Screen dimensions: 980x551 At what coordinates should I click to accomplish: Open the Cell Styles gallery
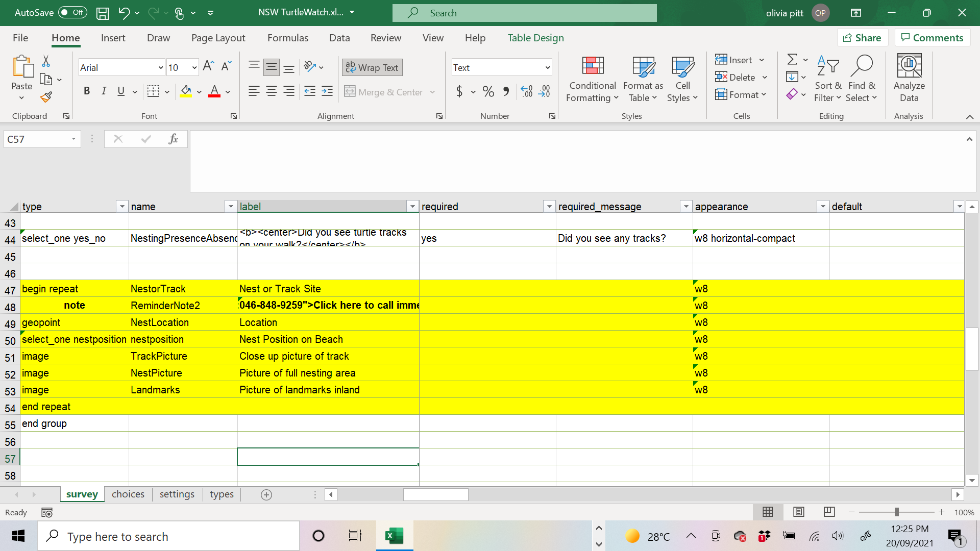(x=682, y=79)
